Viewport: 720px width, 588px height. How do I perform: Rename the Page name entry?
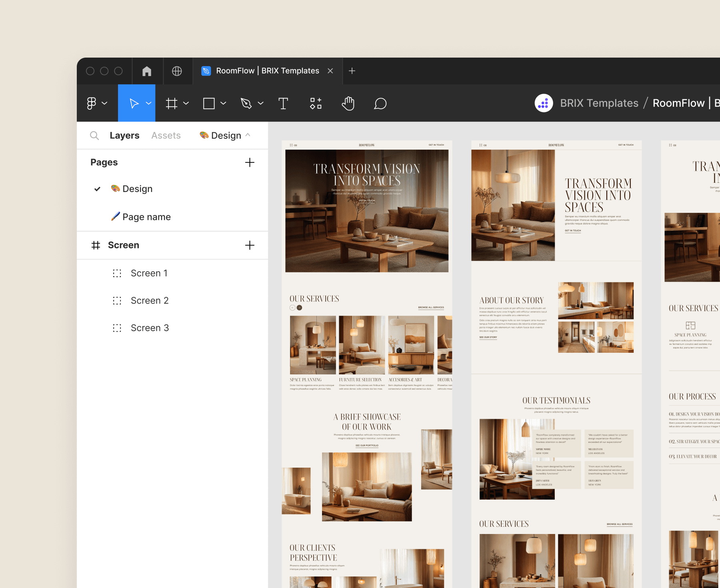point(146,216)
